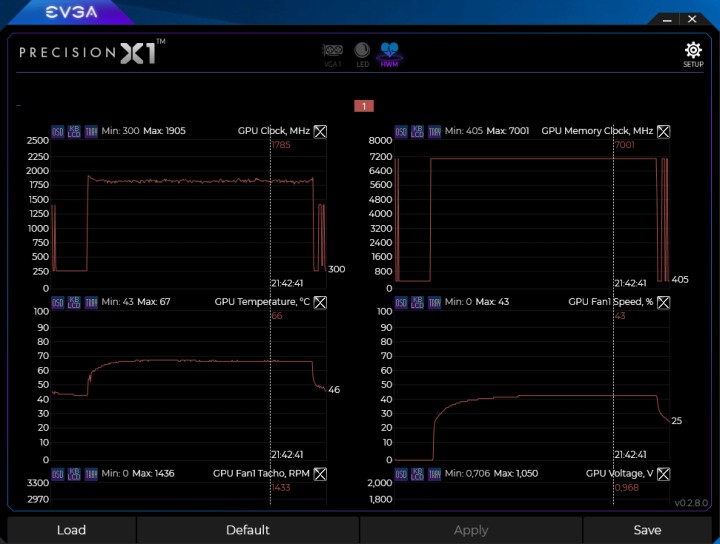720x544 pixels.
Task: Click the v0.2.8.0 version label
Action: tap(691, 503)
